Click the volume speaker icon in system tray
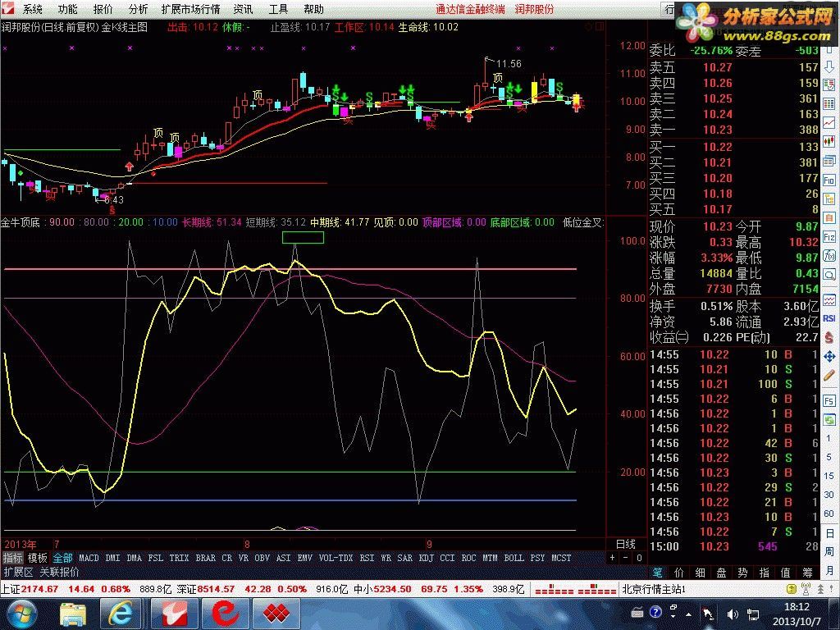This screenshot has width=840, height=630. [733, 614]
